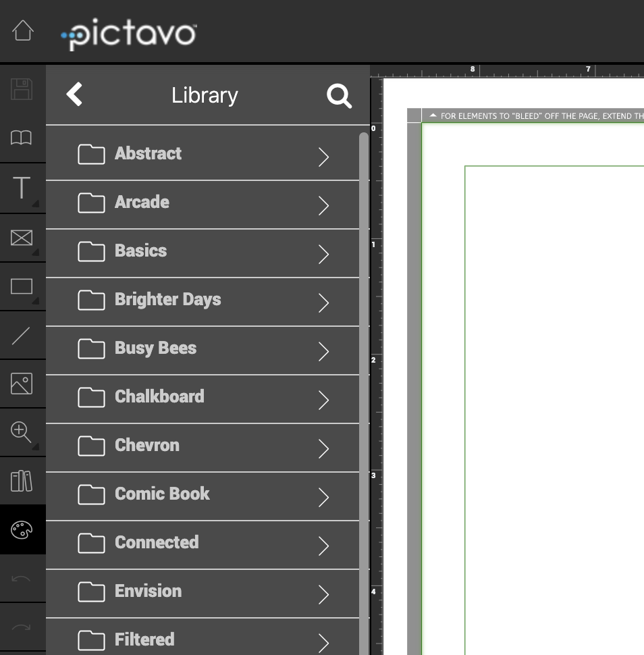Select the Busy Bees label text

pos(156,348)
